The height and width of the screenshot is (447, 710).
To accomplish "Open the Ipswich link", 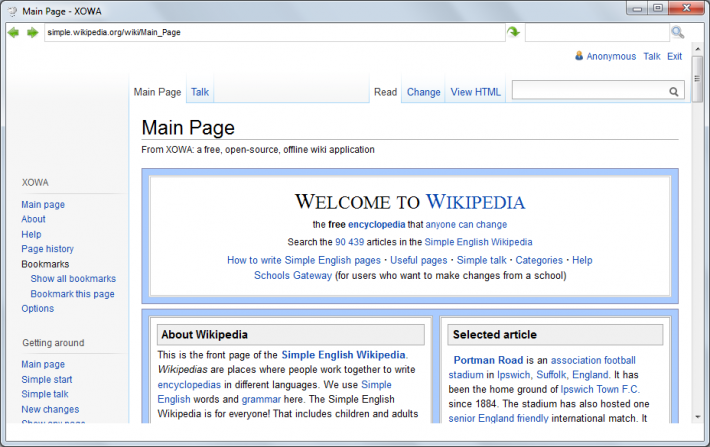I will (513, 375).
